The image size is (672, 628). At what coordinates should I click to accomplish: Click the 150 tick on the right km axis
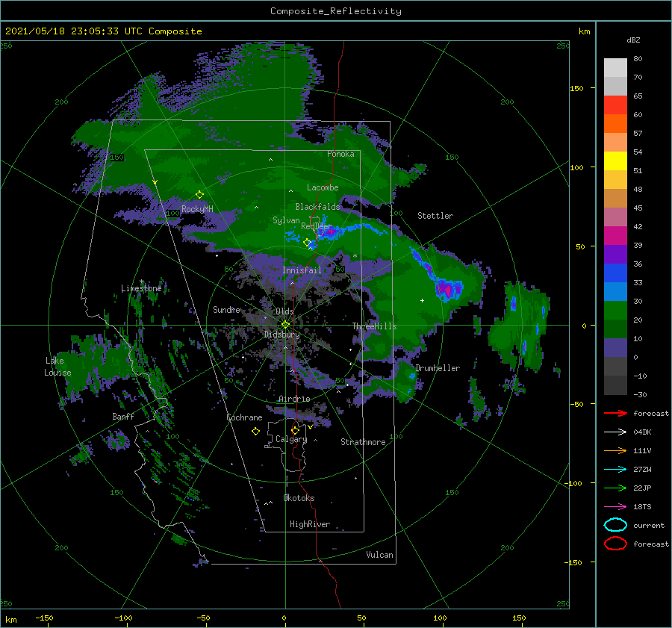576,88
